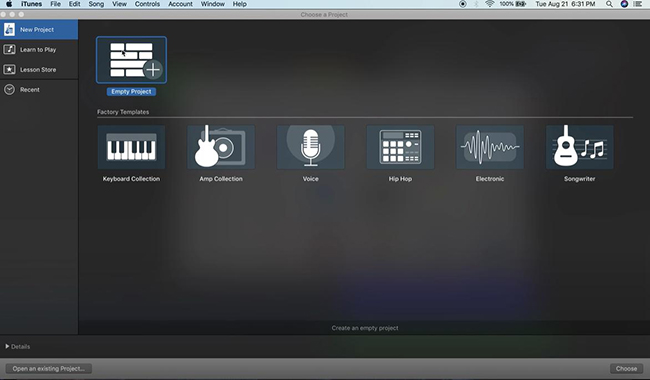Screen dimensions: 650x380
Task: Open the Lesson Store section
Action: [38, 70]
